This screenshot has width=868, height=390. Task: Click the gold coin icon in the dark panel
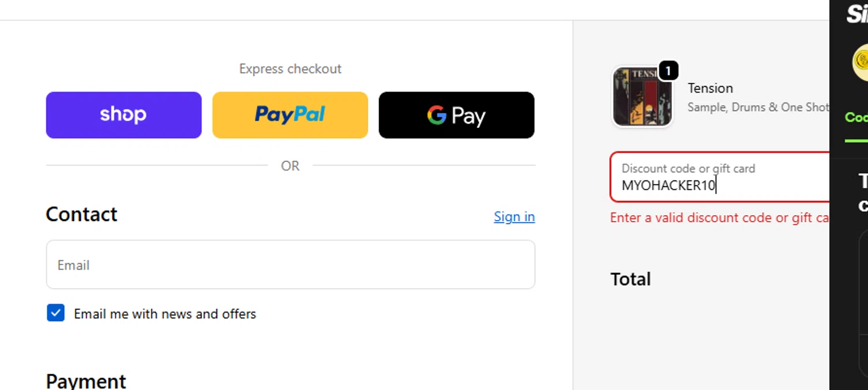[x=862, y=61]
